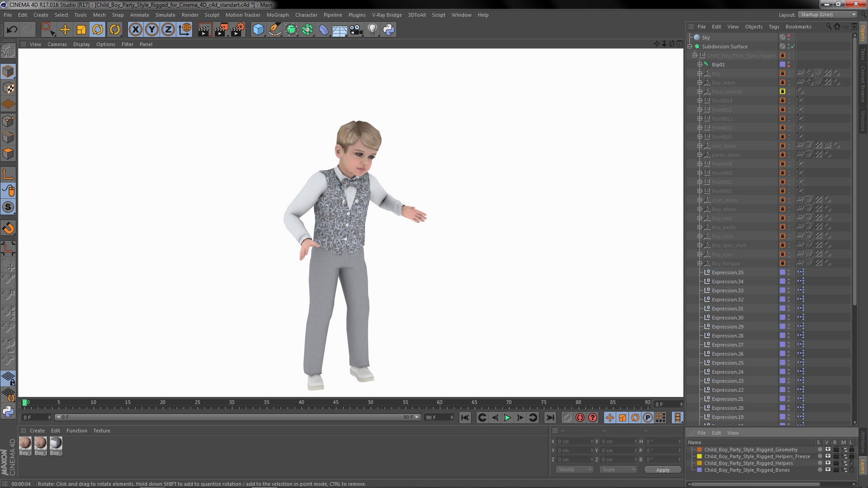
Task: Open the Array modeling objects icon
Action: point(307,30)
